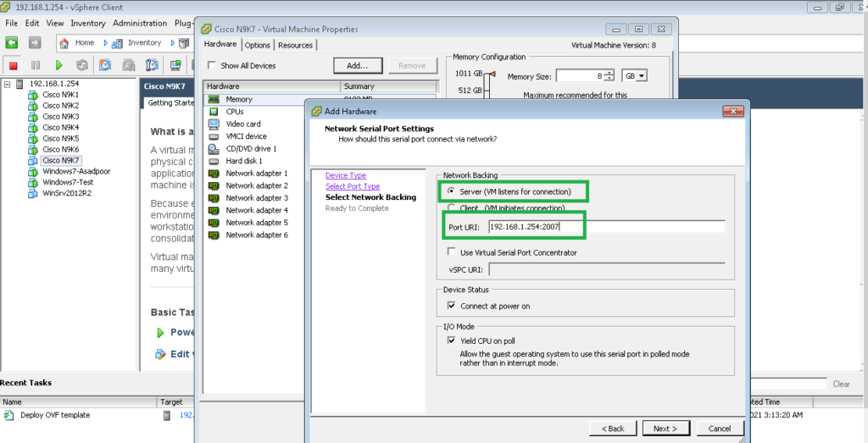Select Network adapter 2 in hardware list

[256, 186]
